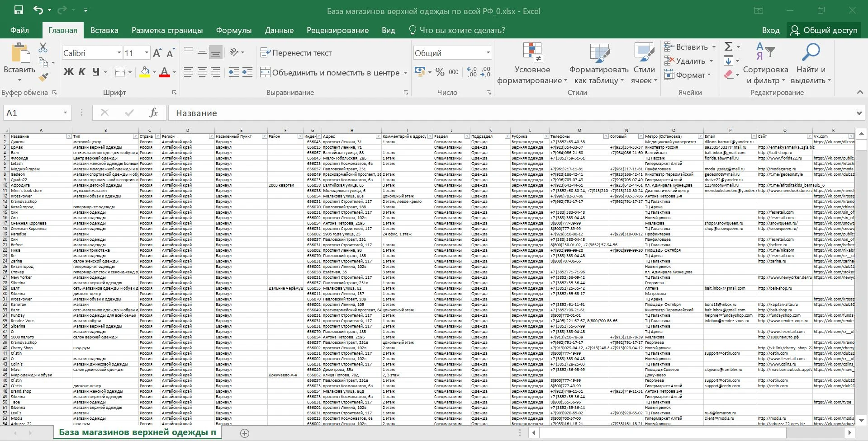Decrease the cell indent
The image size is (868, 441).
pyautogui.click(x=233, y=72)
